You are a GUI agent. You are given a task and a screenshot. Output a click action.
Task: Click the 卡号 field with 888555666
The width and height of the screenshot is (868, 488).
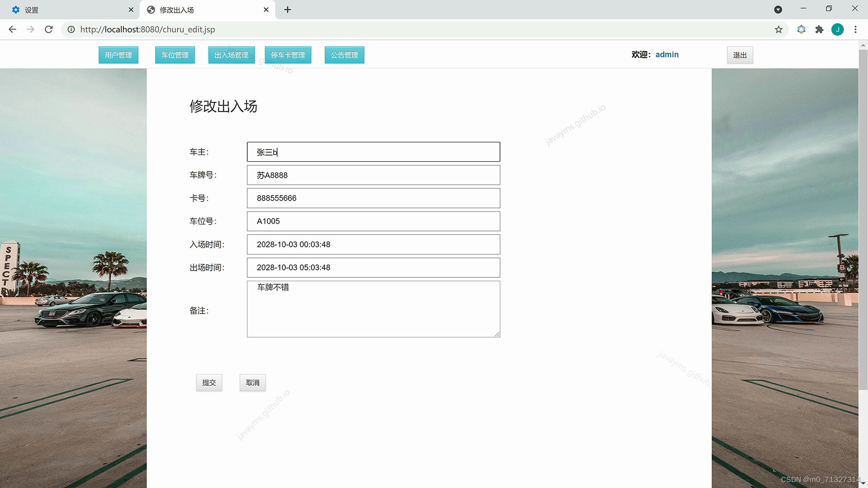click(373, 198)
